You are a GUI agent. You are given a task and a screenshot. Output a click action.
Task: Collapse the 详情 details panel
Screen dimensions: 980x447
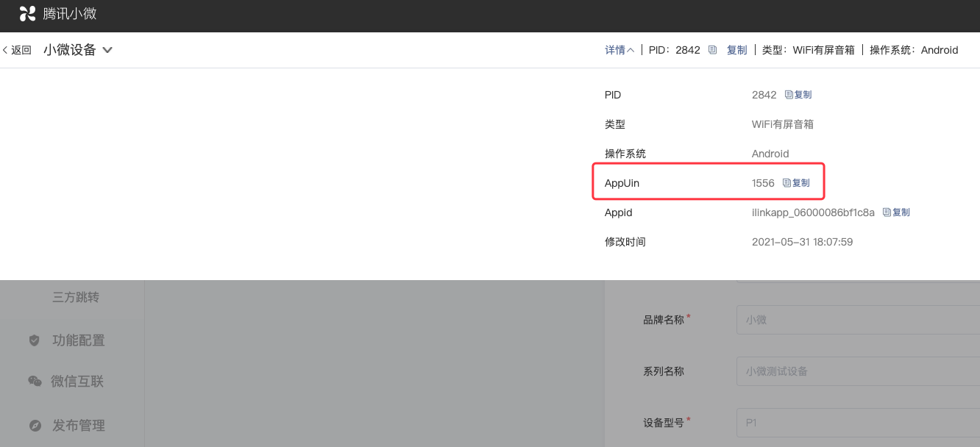point(619,50)
